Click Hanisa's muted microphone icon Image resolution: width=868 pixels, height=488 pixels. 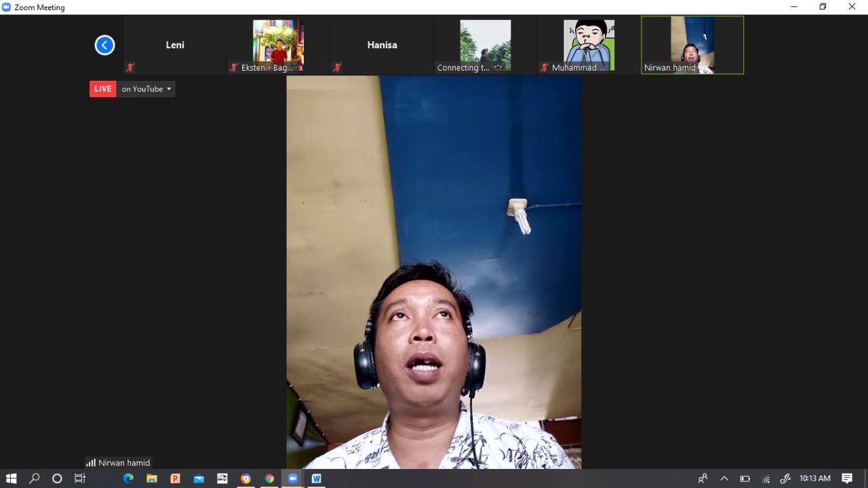tap(337, 67)
